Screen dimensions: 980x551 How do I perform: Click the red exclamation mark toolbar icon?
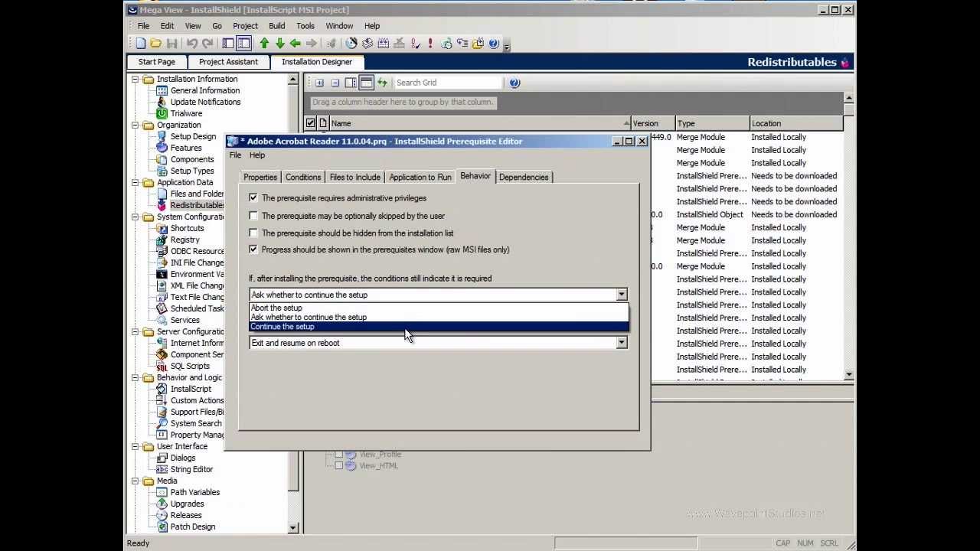(430, 44)
